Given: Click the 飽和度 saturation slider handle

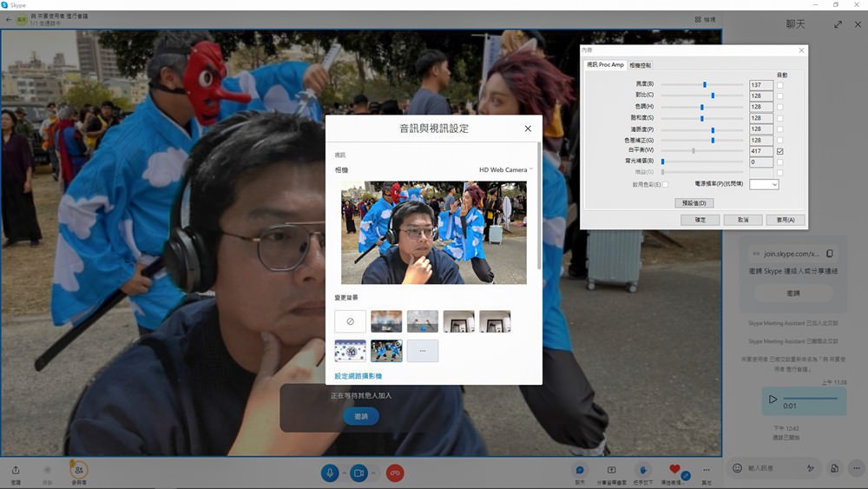Looking at the screenshot, I should coord(701,118).
